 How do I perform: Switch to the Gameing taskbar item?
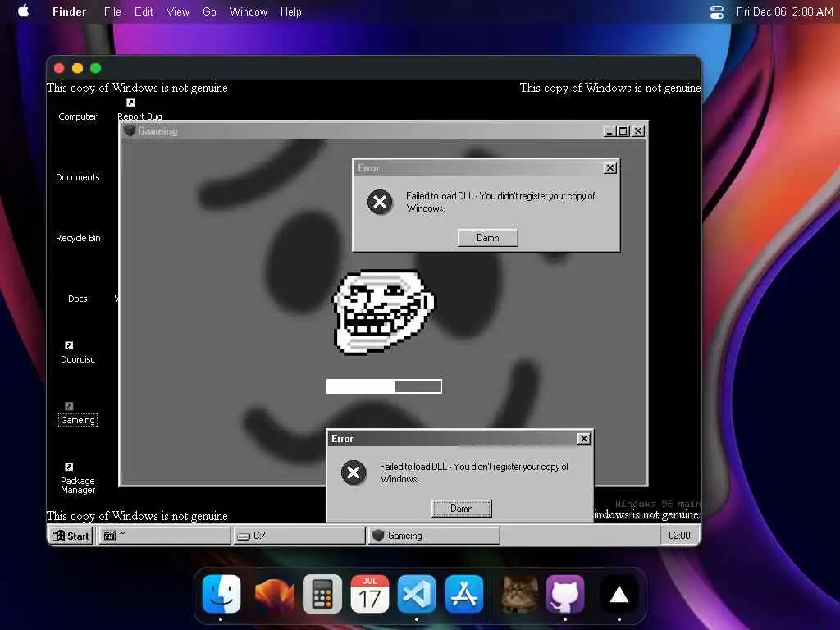click(434, 536)
